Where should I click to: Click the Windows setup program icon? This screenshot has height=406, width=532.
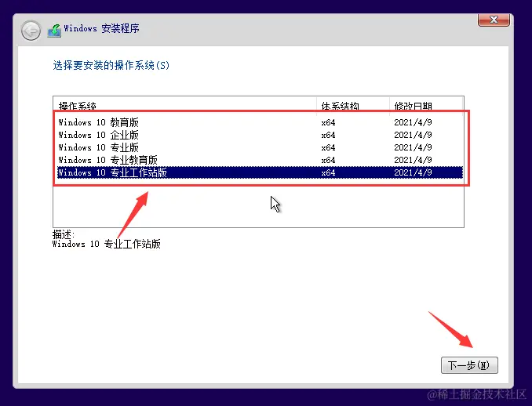54,31
